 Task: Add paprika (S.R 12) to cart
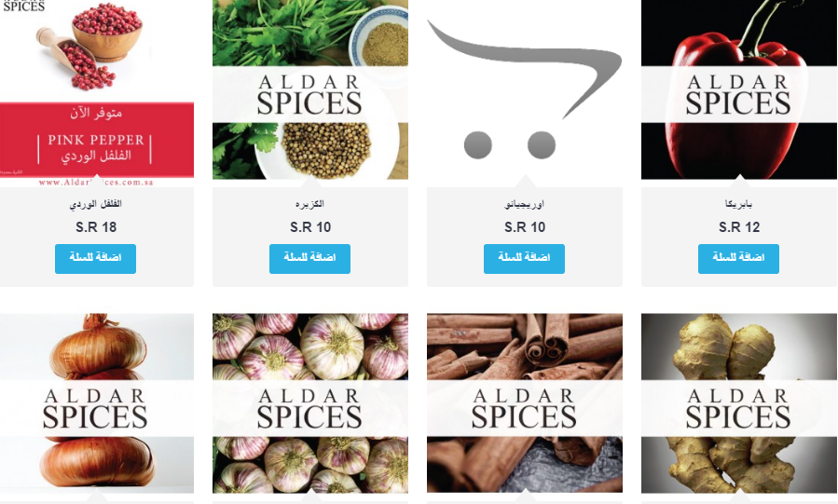[x=738, y=259]
